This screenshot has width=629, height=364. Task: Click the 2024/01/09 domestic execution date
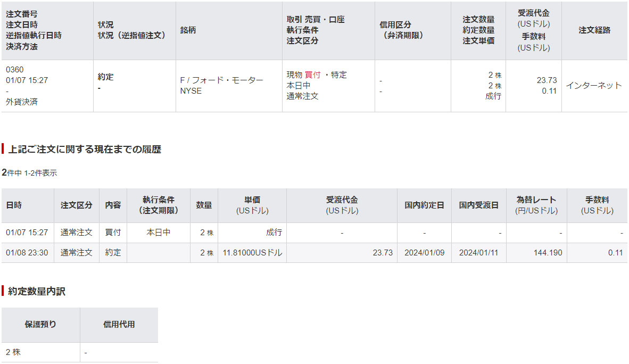point(424,253)
